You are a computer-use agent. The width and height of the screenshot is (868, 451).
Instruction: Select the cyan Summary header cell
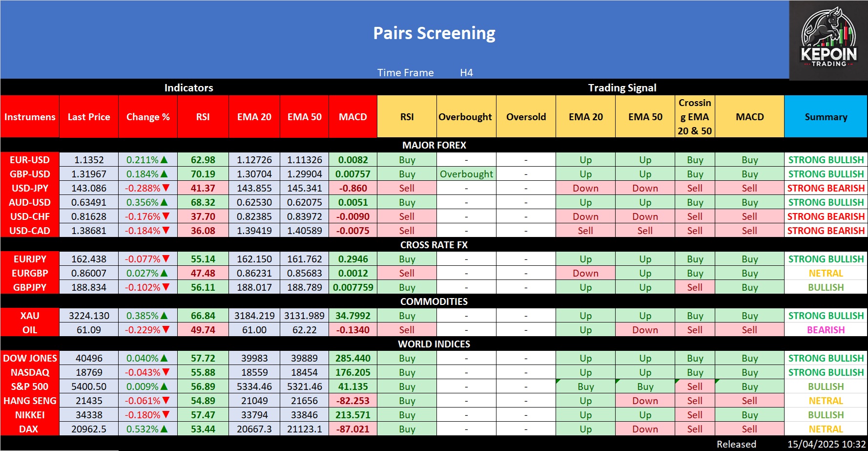click(826, 117)
